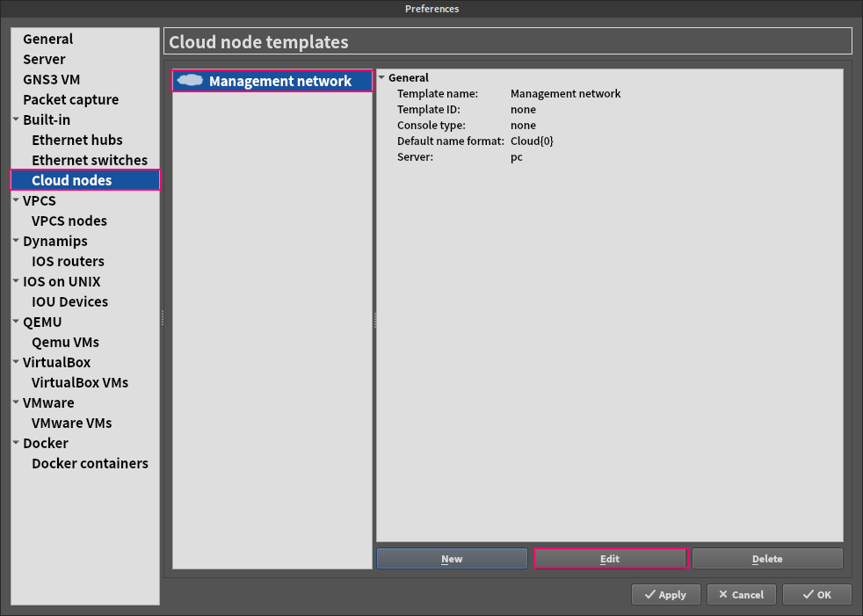Open VMware VMs settings
The image size is (863, 616).
71,423
